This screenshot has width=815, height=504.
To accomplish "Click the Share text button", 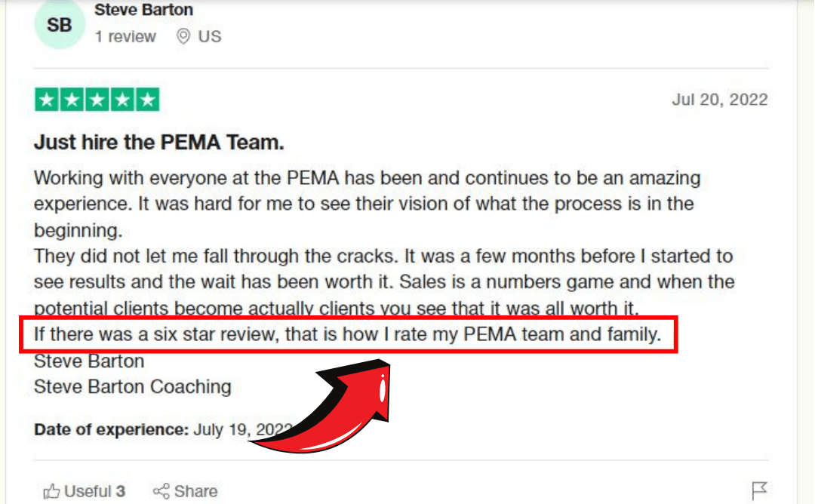I will click(x=196, y=491).
